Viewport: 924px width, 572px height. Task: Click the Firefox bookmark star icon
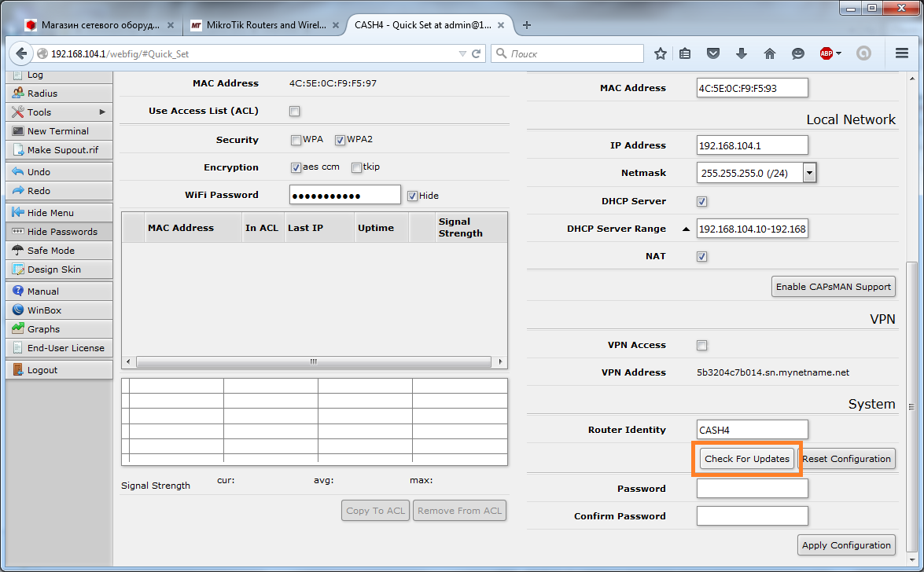(661, 53)
